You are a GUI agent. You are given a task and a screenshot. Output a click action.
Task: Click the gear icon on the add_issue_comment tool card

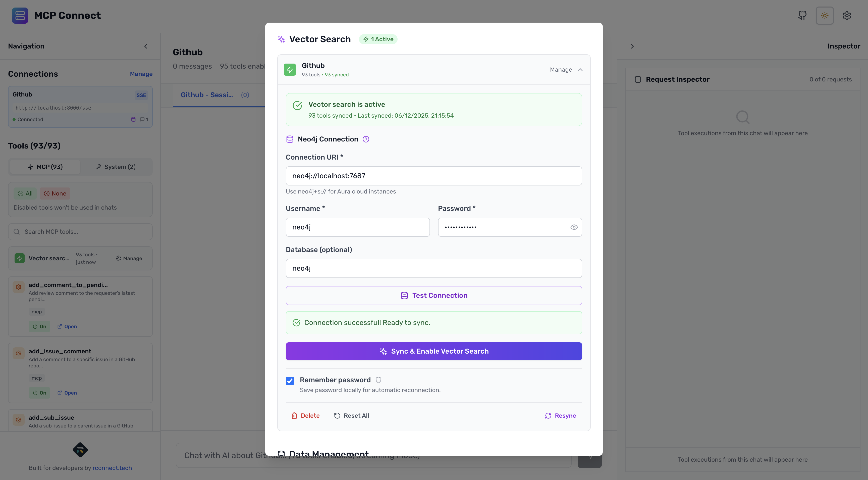click(19, 353)
